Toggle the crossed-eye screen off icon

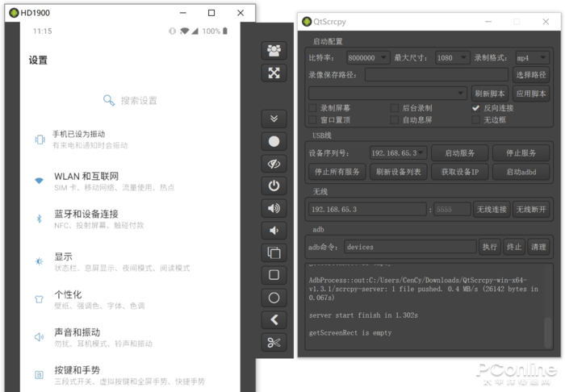(x=274, y=163)
